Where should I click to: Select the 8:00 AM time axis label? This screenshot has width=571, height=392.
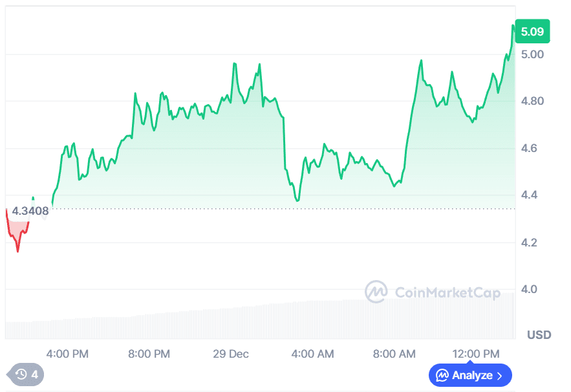coord(394,354)
